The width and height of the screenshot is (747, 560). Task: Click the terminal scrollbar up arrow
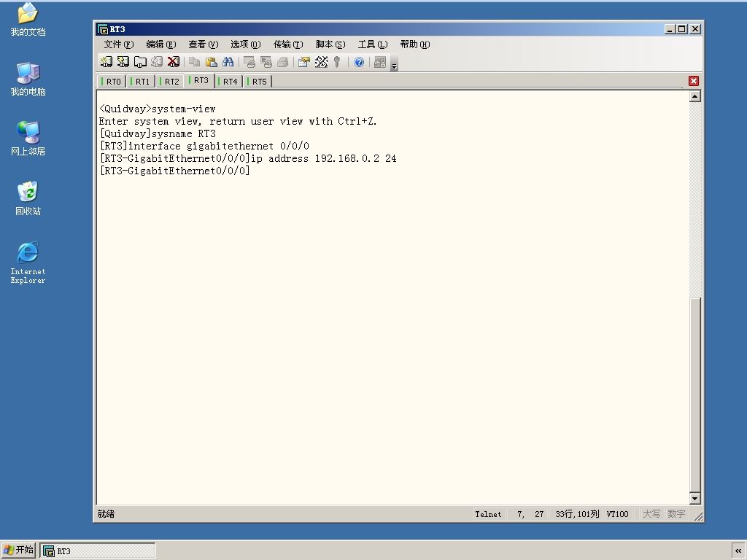pos(695,97)
